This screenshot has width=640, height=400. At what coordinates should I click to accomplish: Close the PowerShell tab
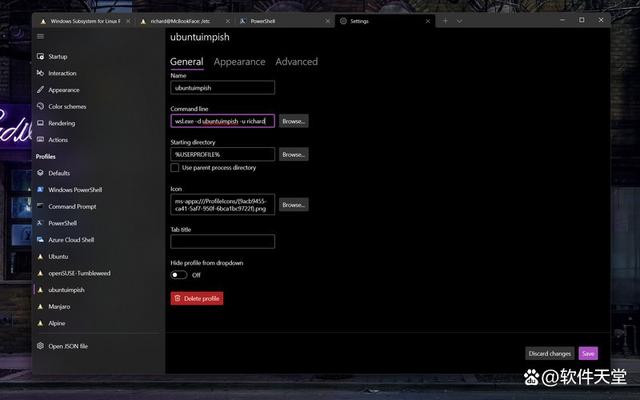(x=327, y=21)
